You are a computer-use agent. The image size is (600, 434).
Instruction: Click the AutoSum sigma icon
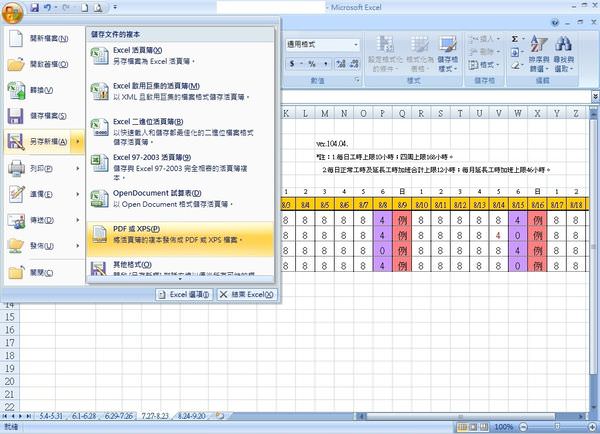pos(515,39)
